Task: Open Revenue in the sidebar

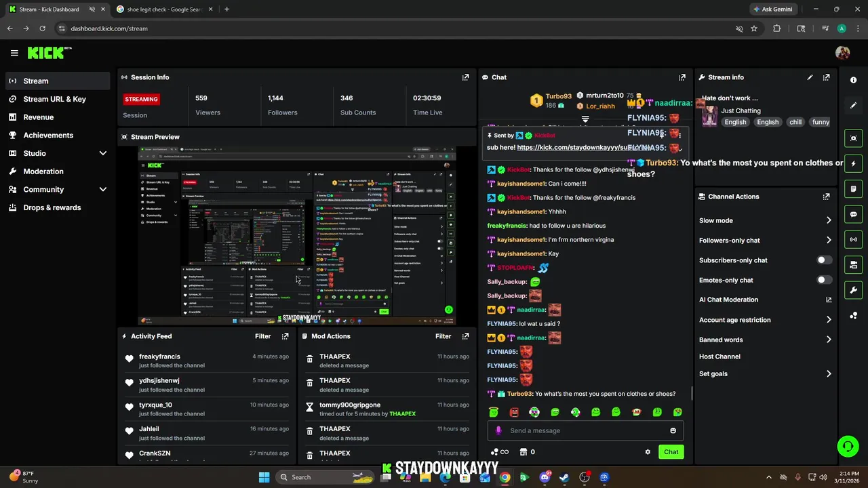Action: point(57,117)
